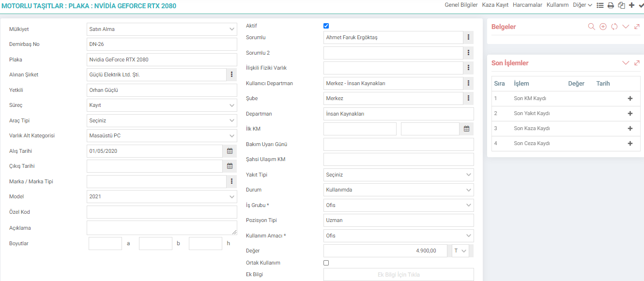Click into the Bakım Uyarı Günü field

coord(399,144)
